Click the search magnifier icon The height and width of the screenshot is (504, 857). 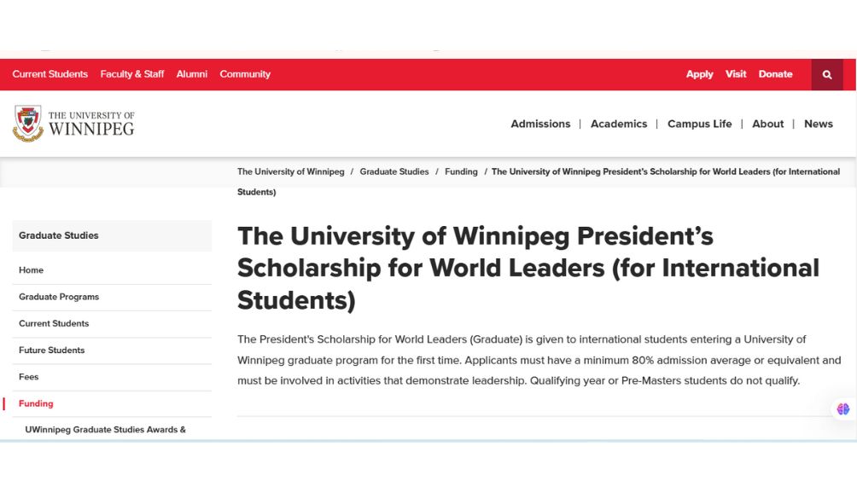(x=826, y=74)
